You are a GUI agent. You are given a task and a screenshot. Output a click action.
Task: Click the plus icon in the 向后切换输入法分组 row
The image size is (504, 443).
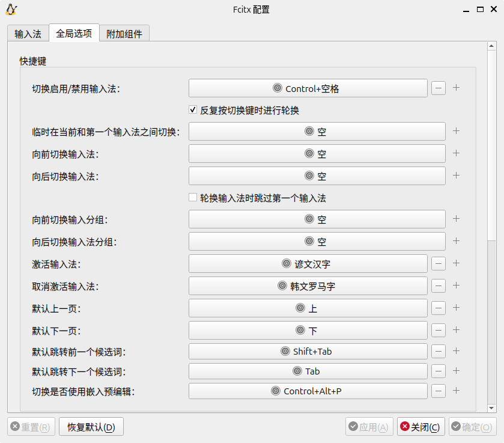coord(456,241)
